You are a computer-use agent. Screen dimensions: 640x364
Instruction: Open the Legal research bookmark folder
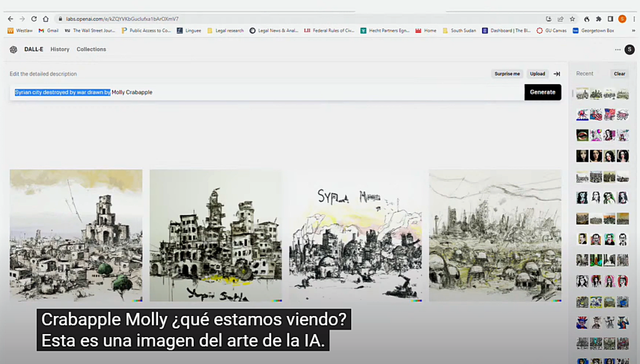pyautogui.click(x=225, y=31)
